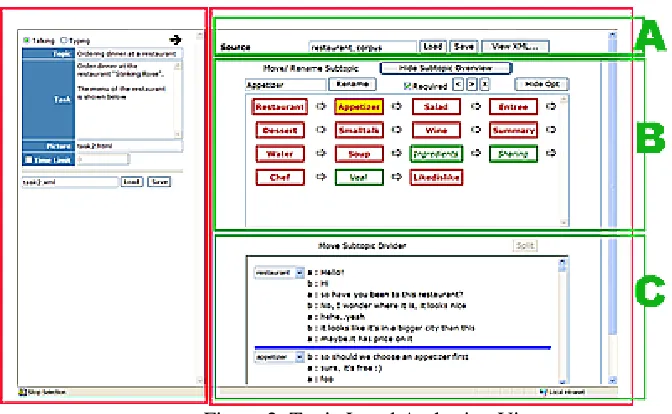Open the restaurant subtopic dropdown in transcript
Image resolution: width=672 pixels, height=414 pixels.
300,273
